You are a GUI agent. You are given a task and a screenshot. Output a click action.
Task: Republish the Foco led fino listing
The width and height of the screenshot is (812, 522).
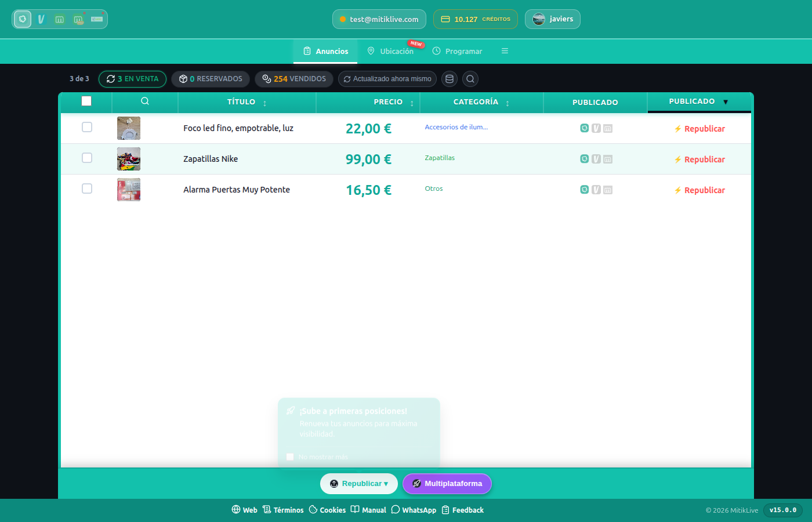click(699, 129)
